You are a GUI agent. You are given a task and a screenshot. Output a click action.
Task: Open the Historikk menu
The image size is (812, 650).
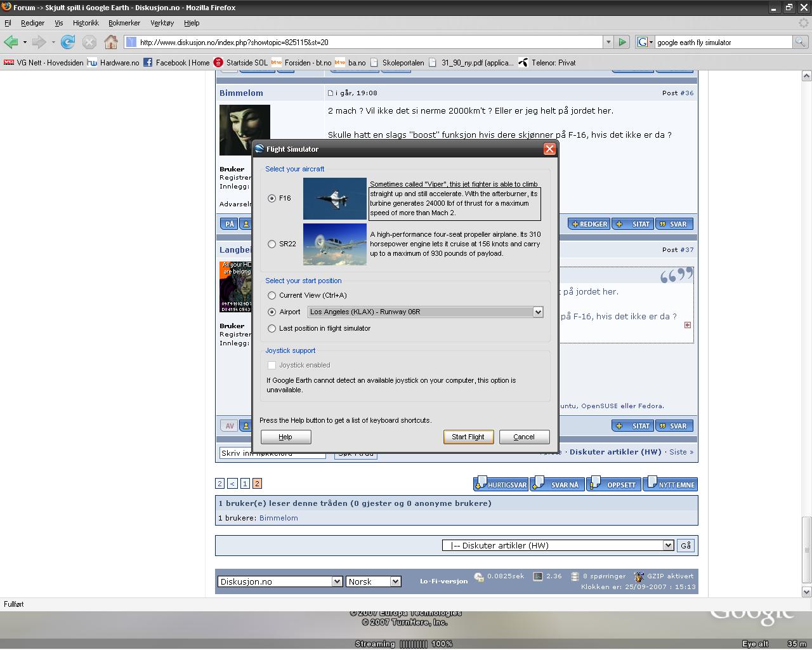coord(86,23)
